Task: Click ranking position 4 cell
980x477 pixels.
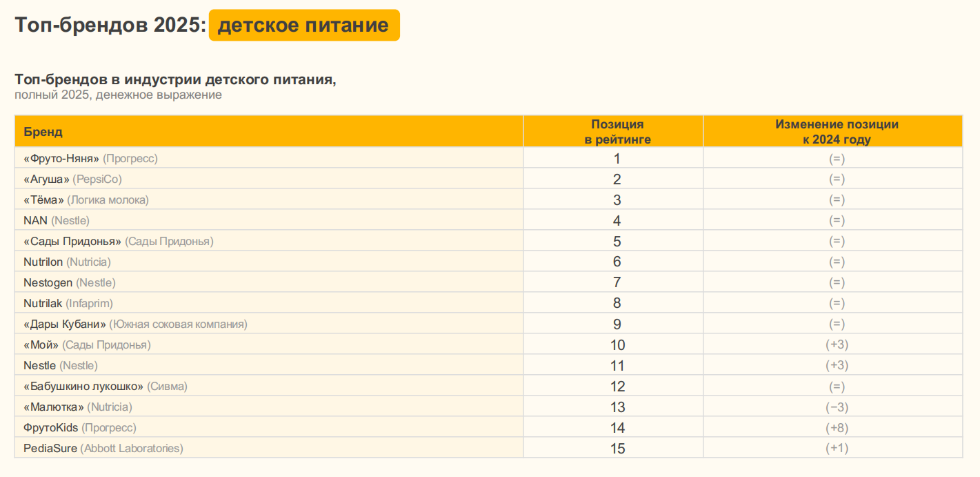Action: click(x=614, y=220)
